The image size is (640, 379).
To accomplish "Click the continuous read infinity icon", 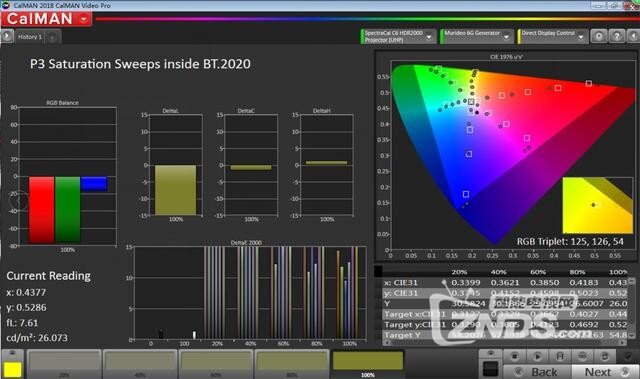I will click(x=582, y=357).
